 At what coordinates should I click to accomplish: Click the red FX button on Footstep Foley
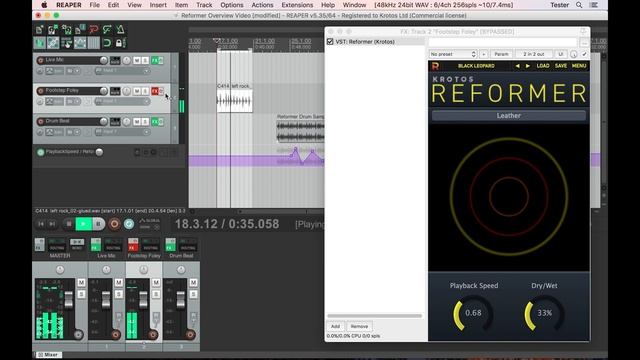155,91
